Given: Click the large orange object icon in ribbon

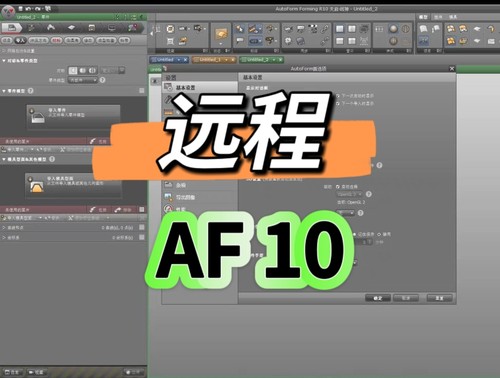Looking at the screenshot, I should 220,33.
